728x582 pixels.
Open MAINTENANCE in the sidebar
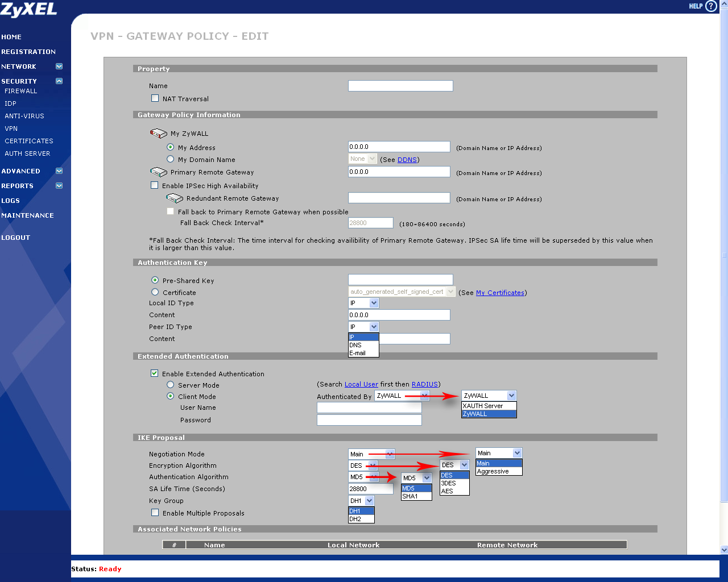tap(27, 215)
